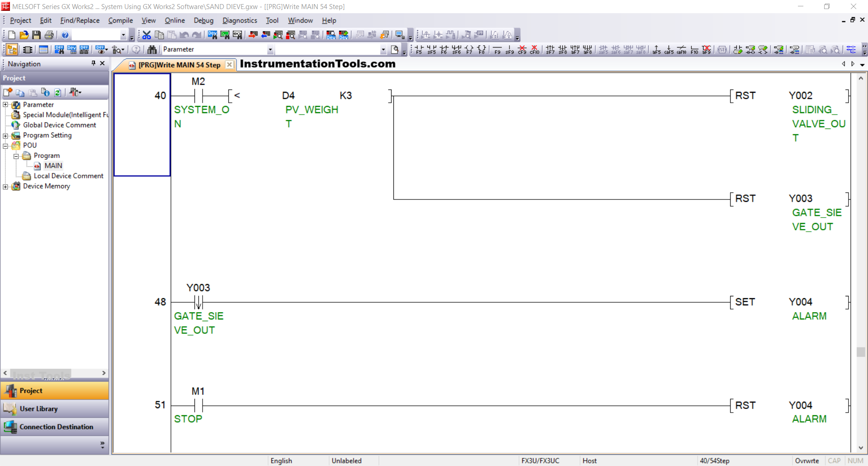Expand the Parameter tree node
This screenshot has width=868, height=466.
(x=5, y=105)
